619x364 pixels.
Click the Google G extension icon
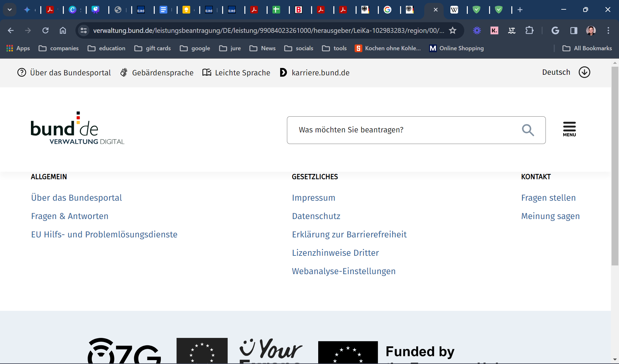pos(555,31)
